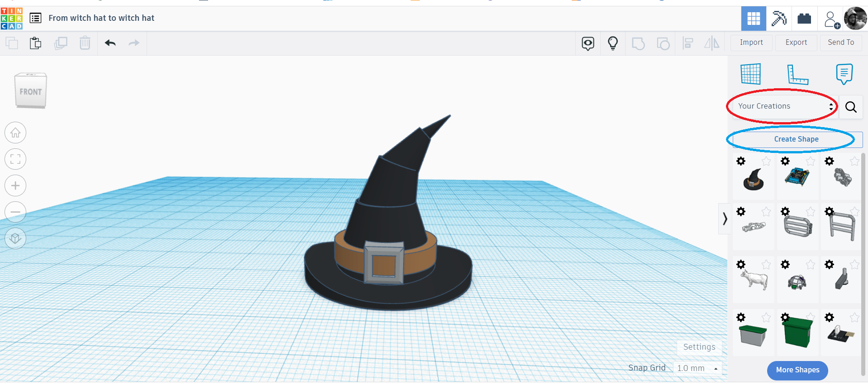Click the shape search magnifier icon
This screenshot has width=868, height=385.
pos(851,107)
